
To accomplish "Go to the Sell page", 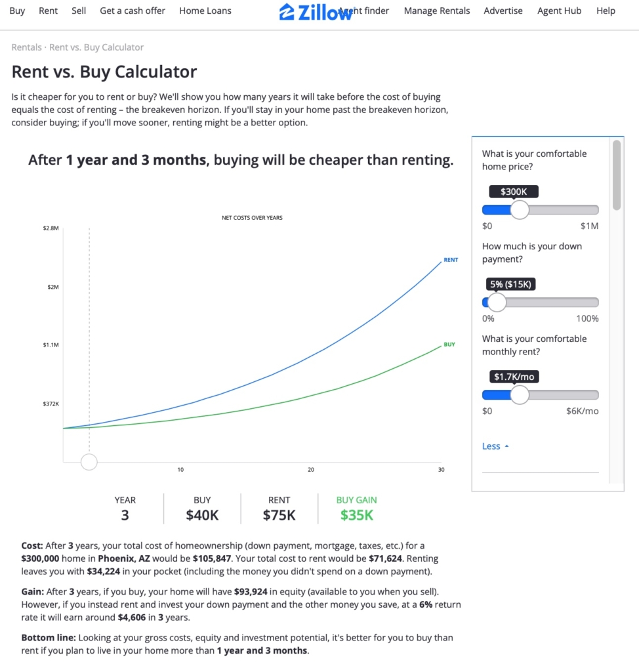I will pos(79,10).
